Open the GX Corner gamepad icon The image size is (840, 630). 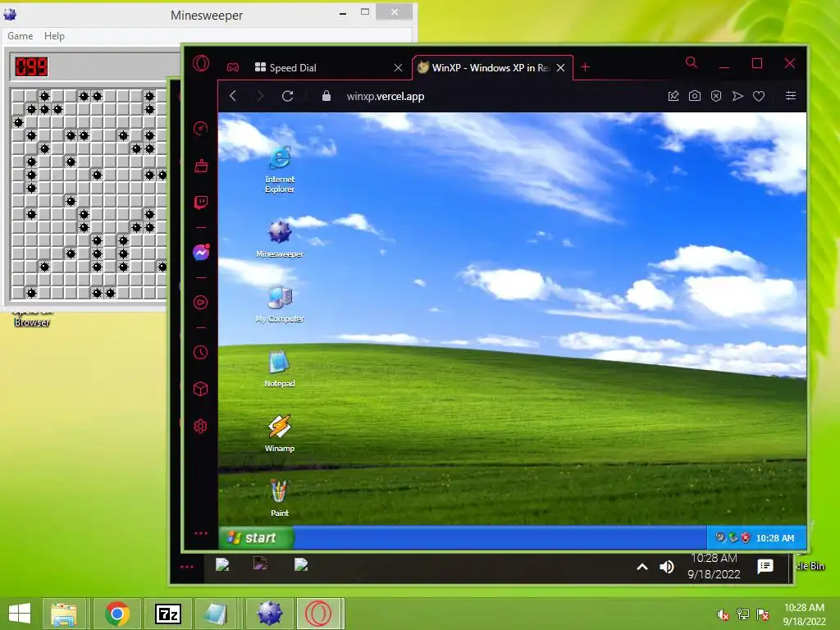pos(232,67)
